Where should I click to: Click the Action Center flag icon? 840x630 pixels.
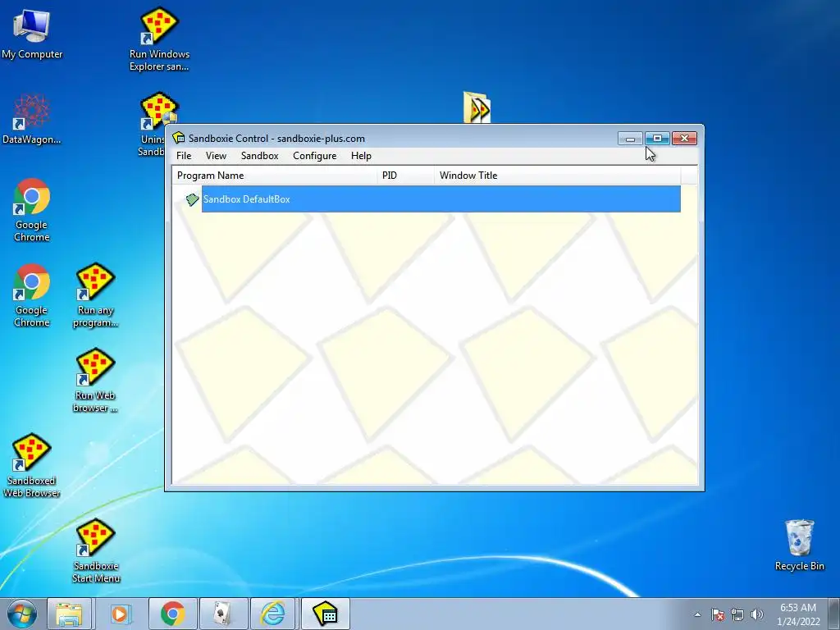point(718,614)
